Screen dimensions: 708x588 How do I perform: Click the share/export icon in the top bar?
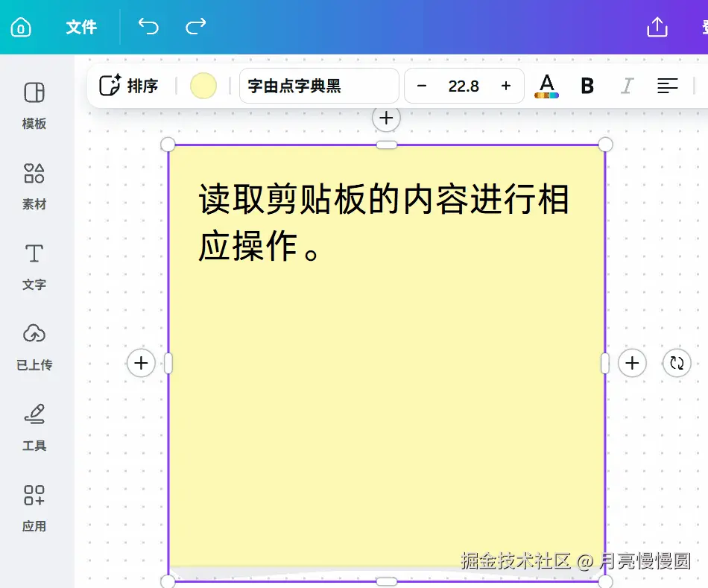pos(657,27)
